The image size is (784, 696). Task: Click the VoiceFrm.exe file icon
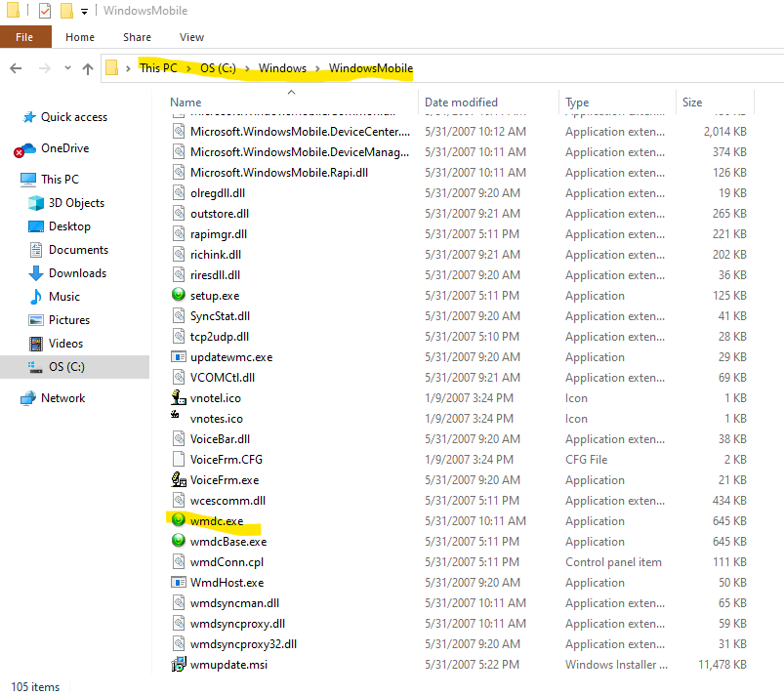179,479
